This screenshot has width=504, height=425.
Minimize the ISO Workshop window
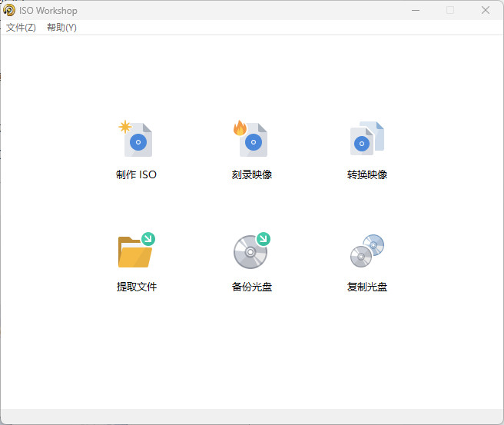pos(416,10)
